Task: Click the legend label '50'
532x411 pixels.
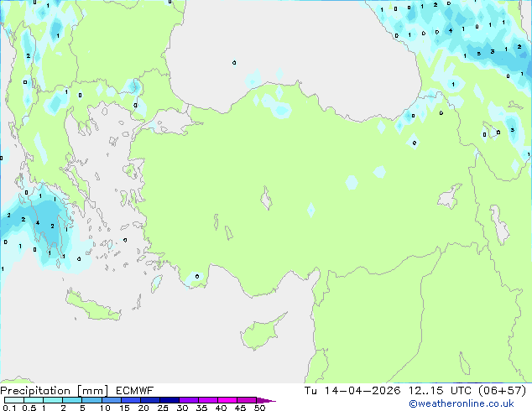Action: click(259, 408)
